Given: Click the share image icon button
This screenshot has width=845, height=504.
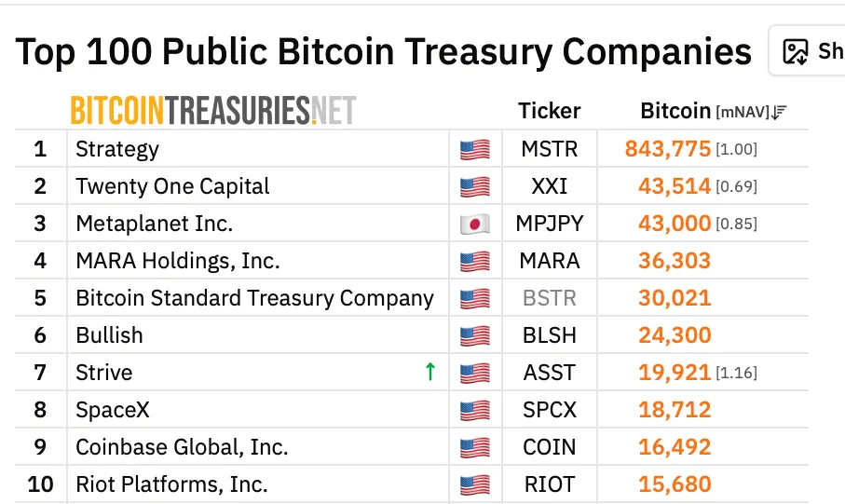Looking at the screenshot, I should tap(795, 52).
